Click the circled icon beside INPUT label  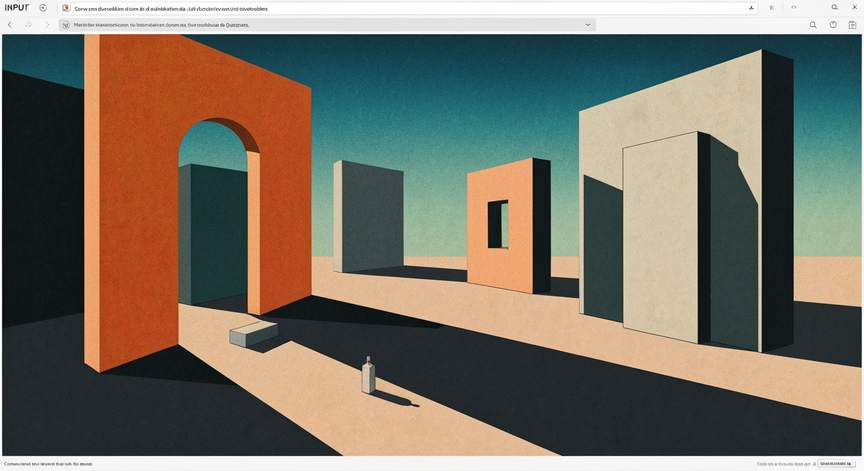(x=43, y=8)
